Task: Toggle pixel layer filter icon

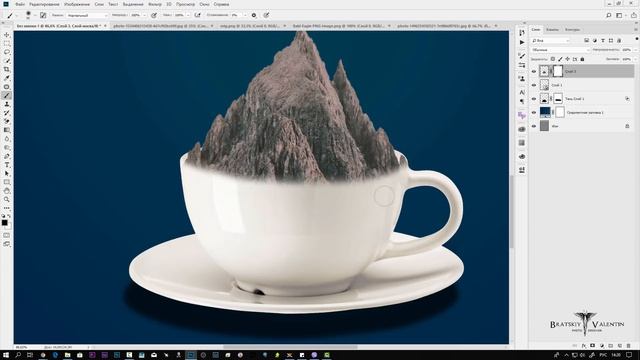Action: coord(587,40)
